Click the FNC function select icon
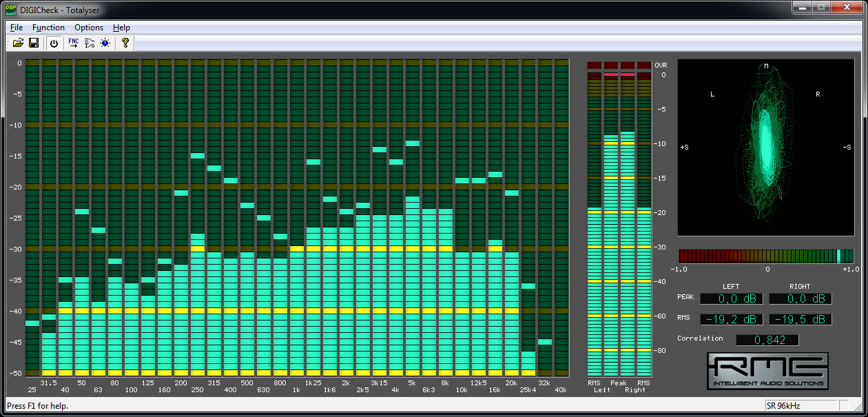Image resolution: width=868 pixels, height=417 pixels. [73, 43]
